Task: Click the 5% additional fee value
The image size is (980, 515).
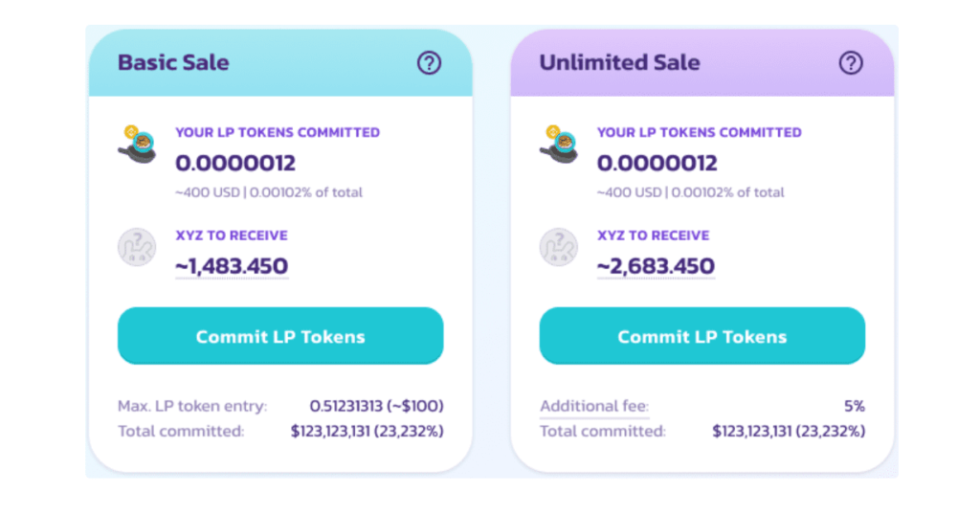Action: pos(855,406)
